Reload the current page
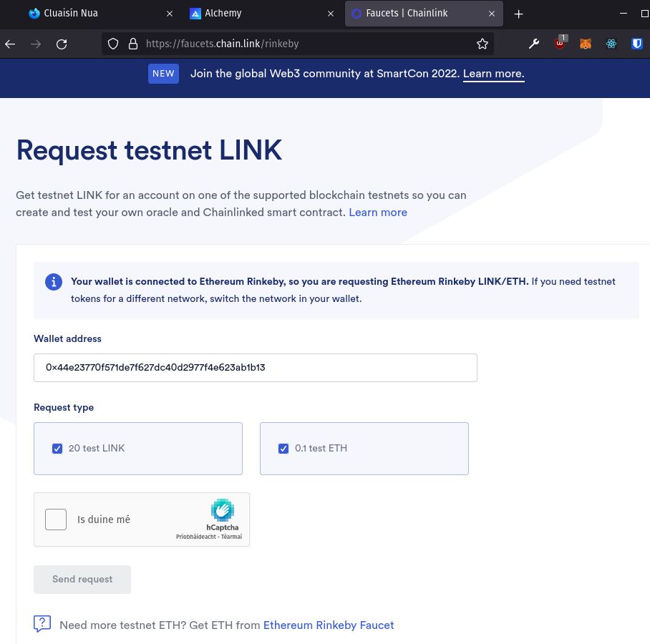 coord(62,44)
